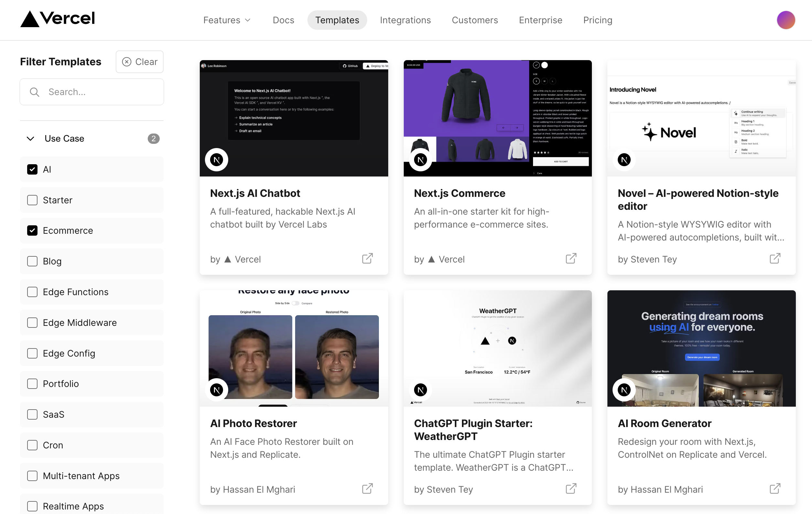Click the Next.js badge on AI Chatbot thumbnail

tap(217, 159)
